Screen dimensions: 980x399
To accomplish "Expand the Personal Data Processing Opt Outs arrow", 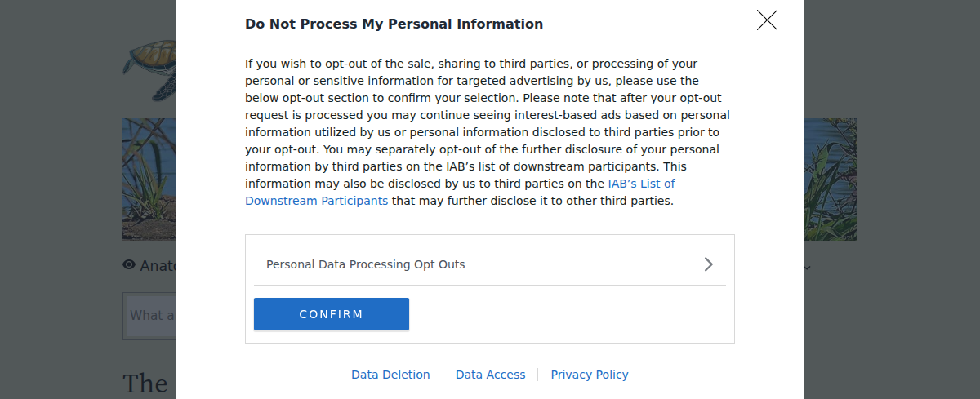I will (708, 264).
